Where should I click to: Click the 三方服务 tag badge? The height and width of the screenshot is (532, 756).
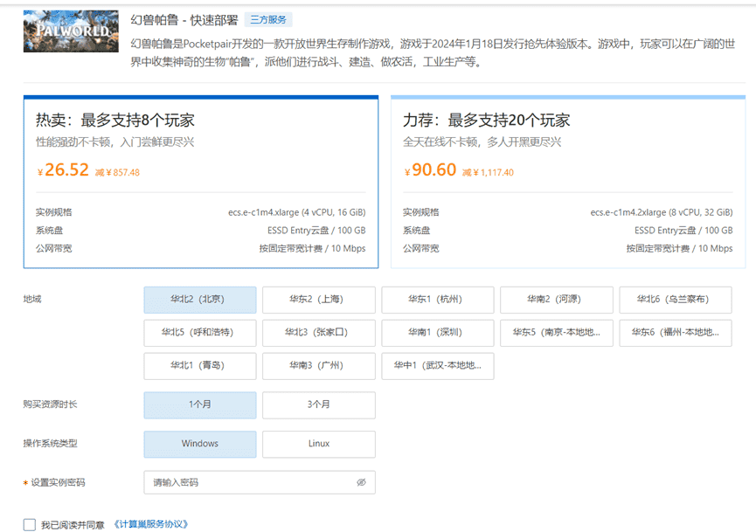click(x=268, y=19)
